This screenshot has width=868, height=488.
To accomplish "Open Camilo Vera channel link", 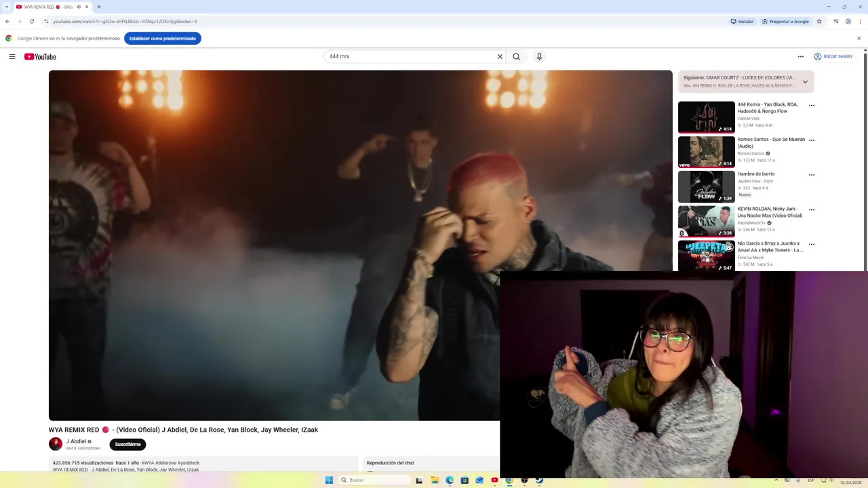I will pyautogui.click(x=749, y=119).
